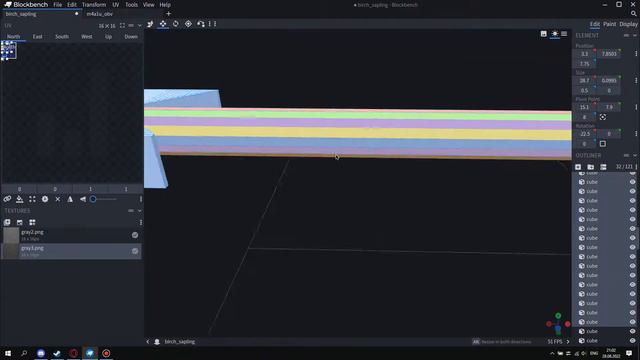
Task: Switch to the m4a1u_obv project tab
Action: point(100,14)
